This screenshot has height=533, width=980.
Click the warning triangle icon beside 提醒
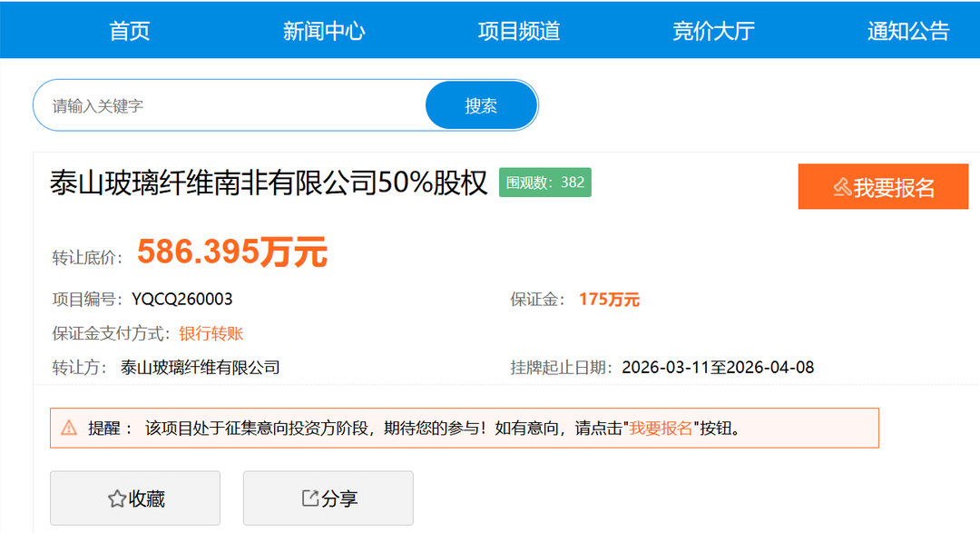coord(69,428)
